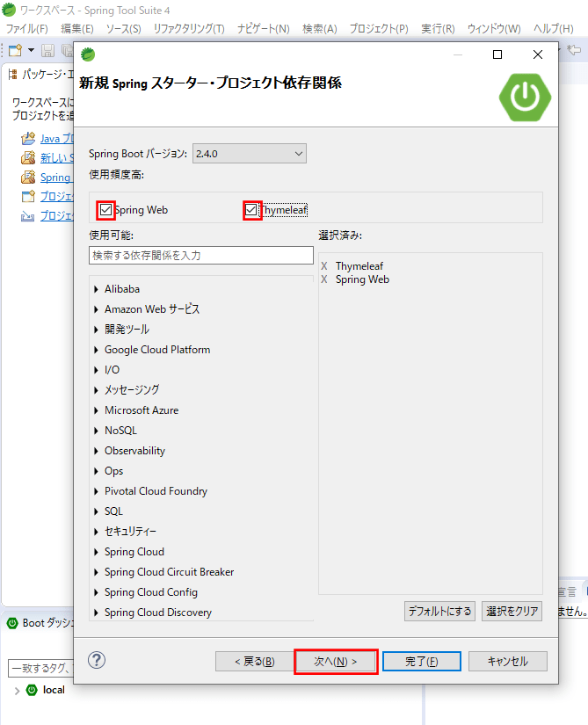
Task: Expand the I/O category
Action: click(x=96, y=370)
